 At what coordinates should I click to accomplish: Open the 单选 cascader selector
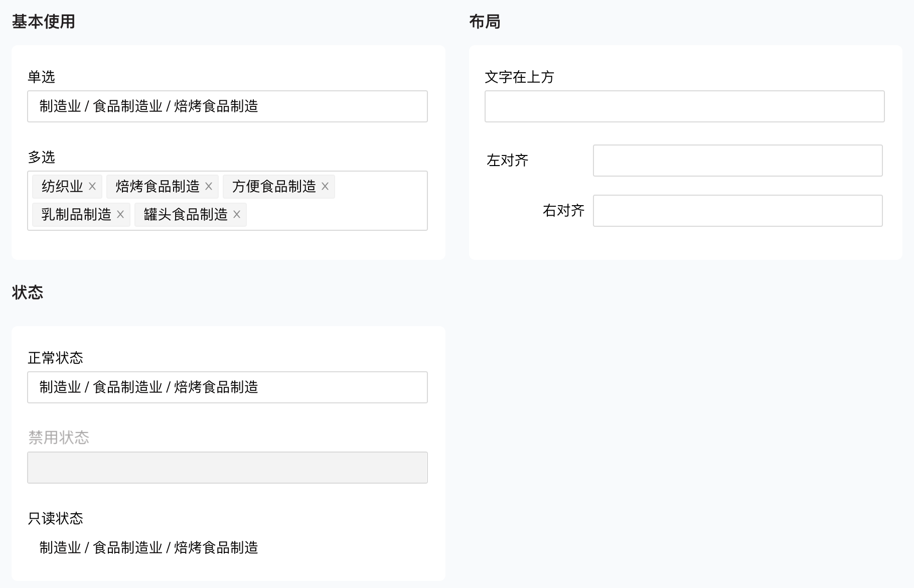point(227,106)
